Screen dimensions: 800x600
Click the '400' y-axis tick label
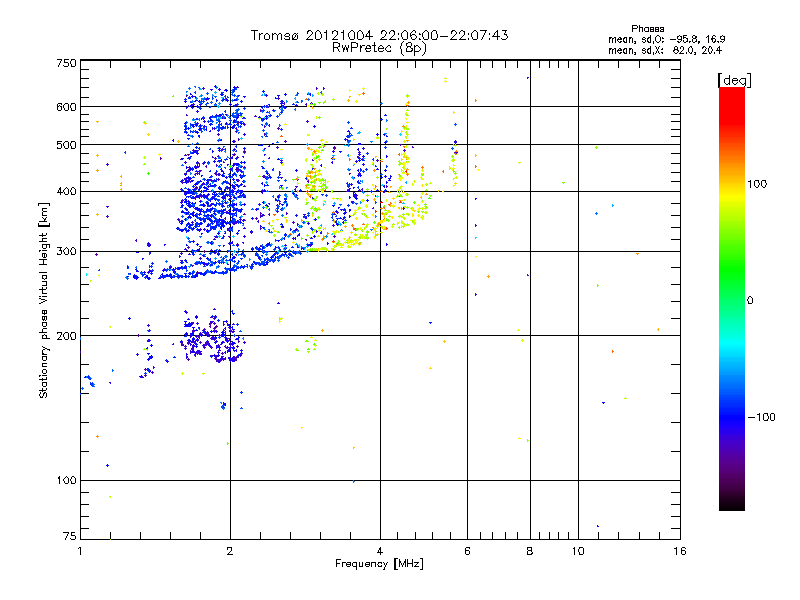click(x=66, y=191)
